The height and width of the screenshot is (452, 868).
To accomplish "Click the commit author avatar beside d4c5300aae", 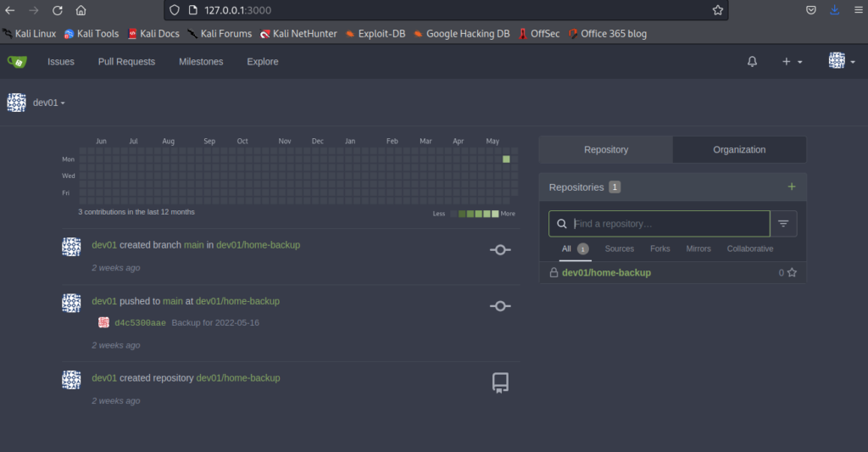I will tap(103, 322).
